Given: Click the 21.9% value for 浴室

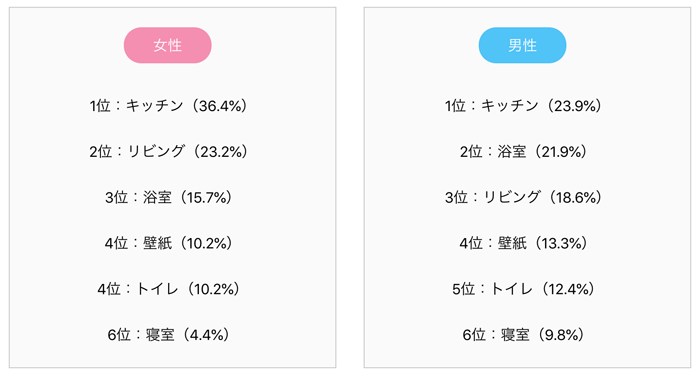Looking at the screenshot, I should point(560,152).
